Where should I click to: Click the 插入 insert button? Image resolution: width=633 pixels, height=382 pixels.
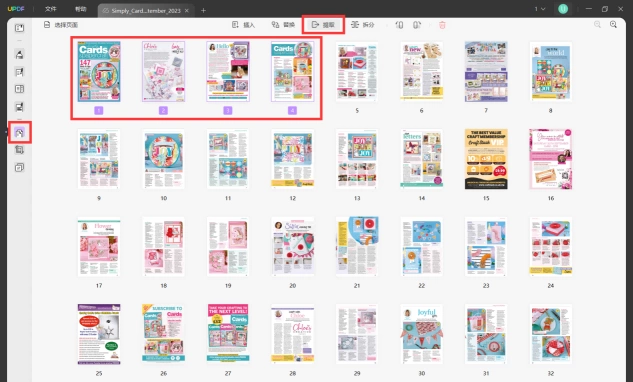tap(243, 25)
